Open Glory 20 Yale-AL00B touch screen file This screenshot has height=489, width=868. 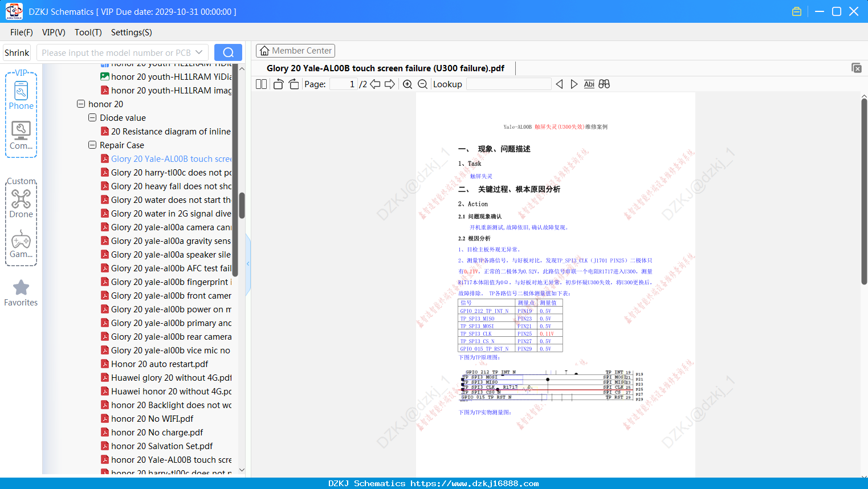(x=166, y=159)
